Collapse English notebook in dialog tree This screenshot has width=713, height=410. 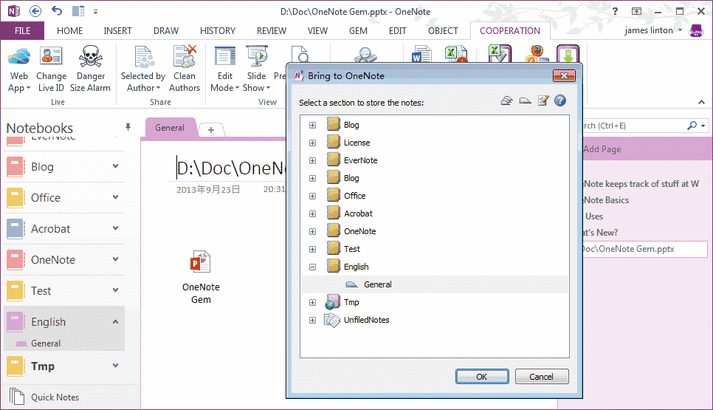click(312, 267)
